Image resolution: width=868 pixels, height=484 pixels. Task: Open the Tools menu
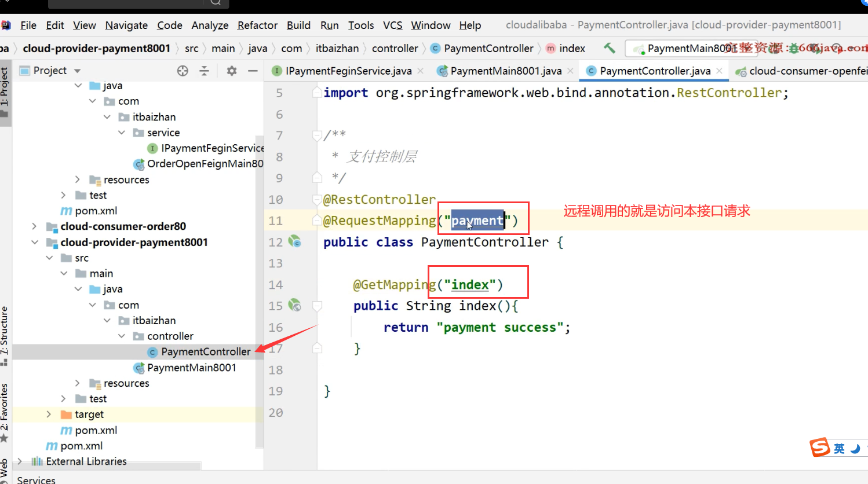point(361,25)
